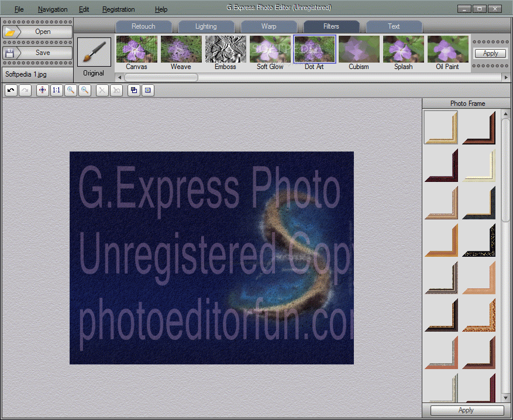Click the Zoom Out magnifier
Image resolution: width=513 pixels, height=420 pixels.
click(85, 90)
